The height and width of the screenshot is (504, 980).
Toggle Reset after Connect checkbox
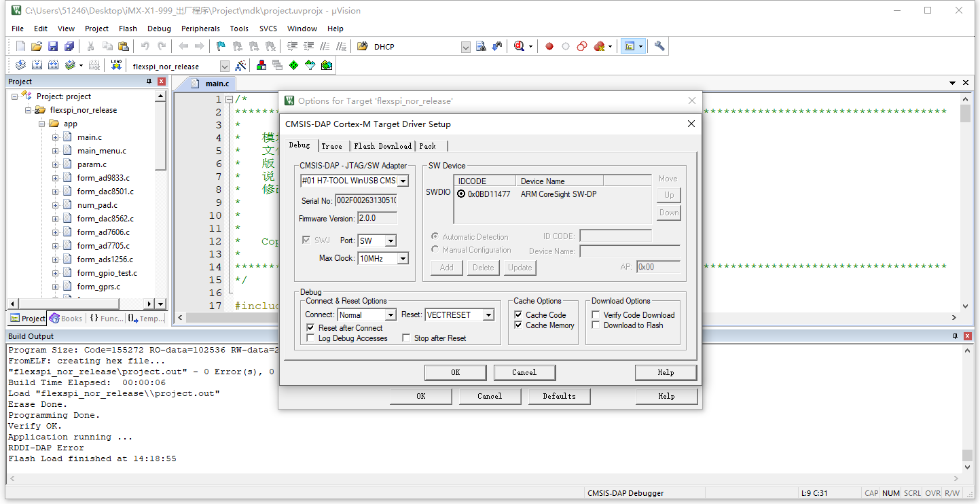pyautogui.click(x=345, y=328)
